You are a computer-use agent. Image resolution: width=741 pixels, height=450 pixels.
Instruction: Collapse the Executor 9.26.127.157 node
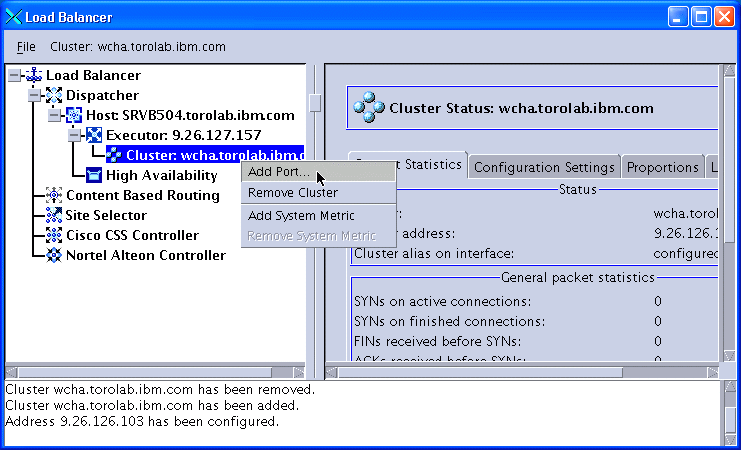74,136
